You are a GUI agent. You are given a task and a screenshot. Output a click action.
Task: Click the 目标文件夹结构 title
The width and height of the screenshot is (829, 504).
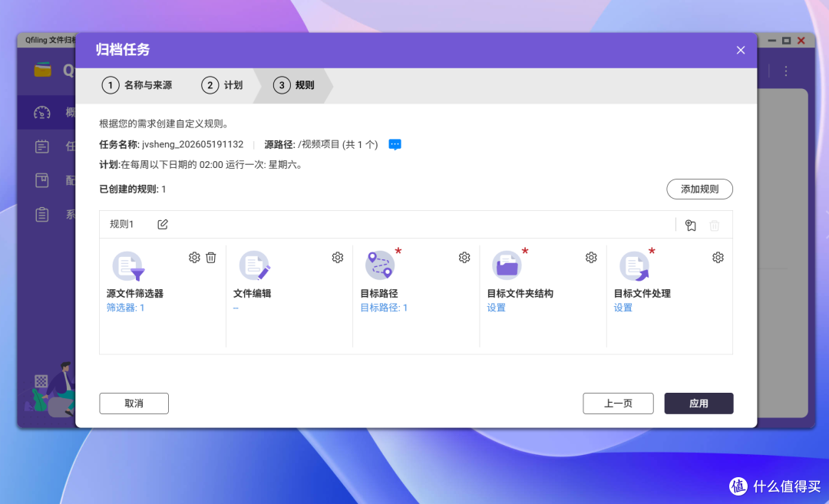click(x=520, y=293)
